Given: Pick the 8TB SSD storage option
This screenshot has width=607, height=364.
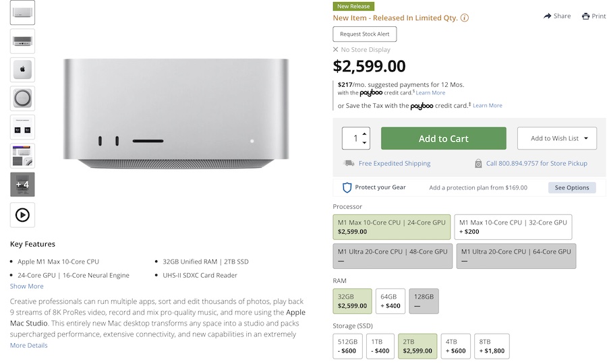Looking at the screenshot, I should pyautogui.click(x=490, y=346).
